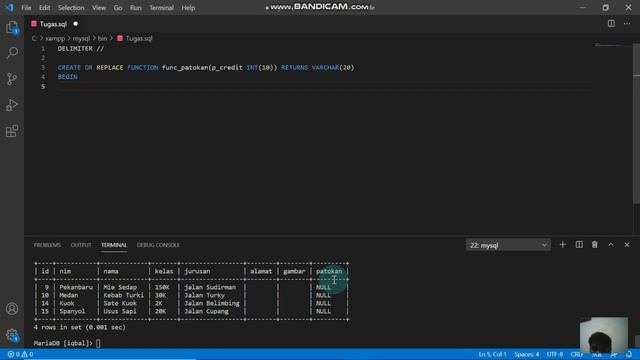The image size is (640, 360).
Task: Click 'func_patokan' in the CREATE statement
Action: [x=185, y=68]
